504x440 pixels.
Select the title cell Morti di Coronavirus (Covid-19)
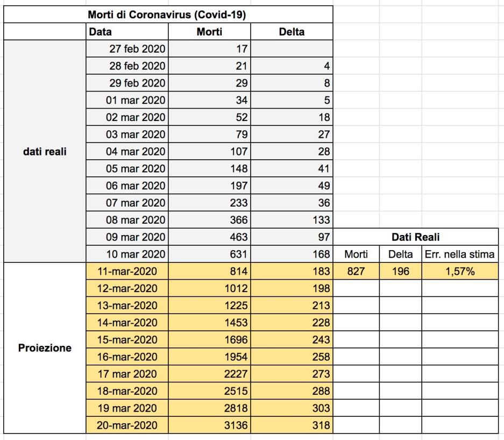[167, 15]
